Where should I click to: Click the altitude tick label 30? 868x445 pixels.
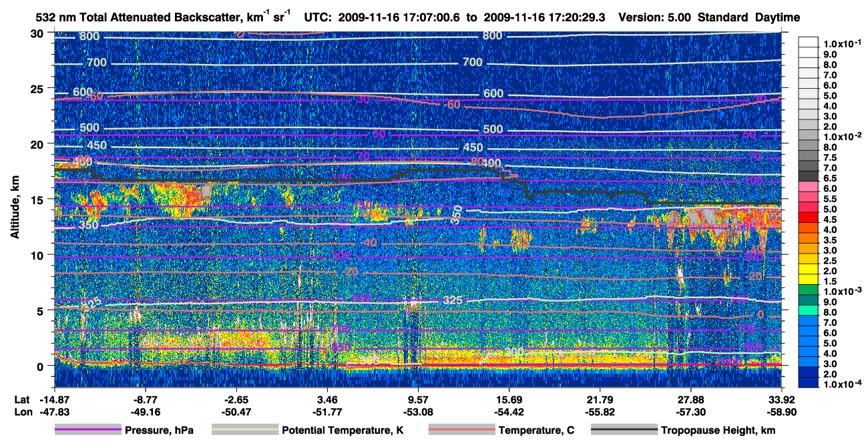pyautogui.click(x=37, y=33)
